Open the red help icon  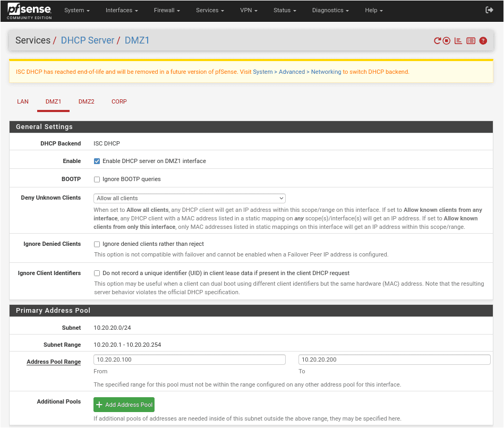point(483,41)
